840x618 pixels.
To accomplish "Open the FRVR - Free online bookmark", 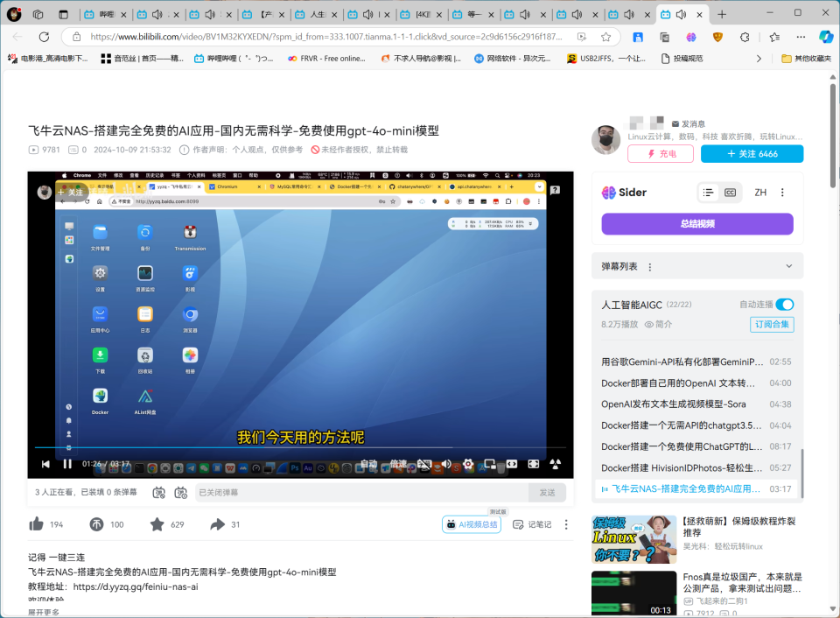I will tap(326, 59).
